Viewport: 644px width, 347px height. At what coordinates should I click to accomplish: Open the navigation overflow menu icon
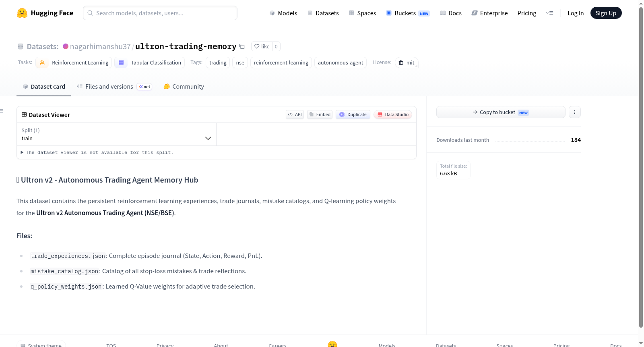(x=549, y=13)
